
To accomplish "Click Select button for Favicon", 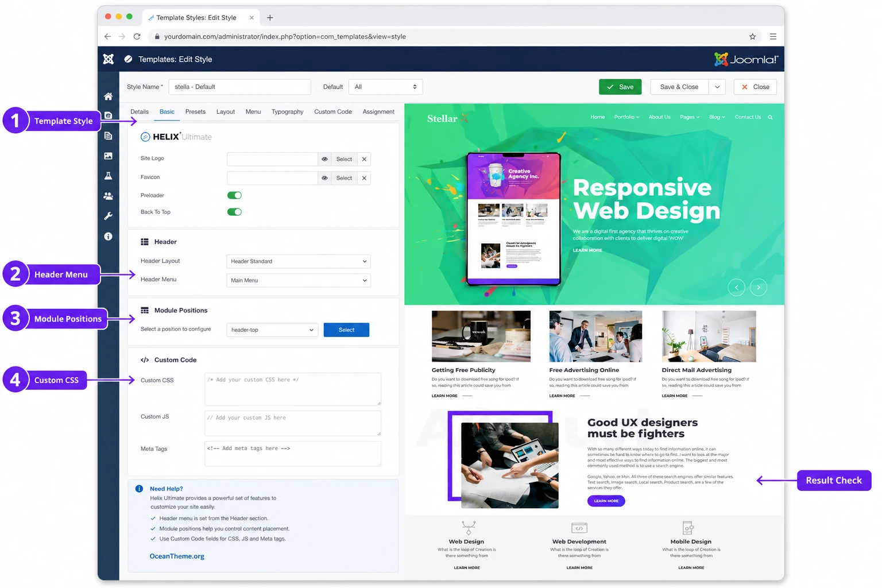I will click(x=344, y=178).
